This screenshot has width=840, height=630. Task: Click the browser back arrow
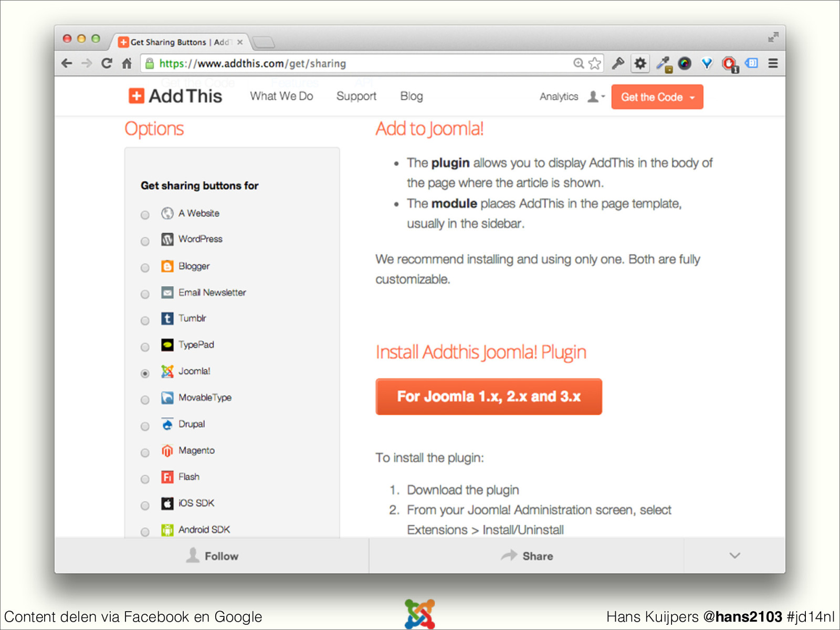(67, 64)
